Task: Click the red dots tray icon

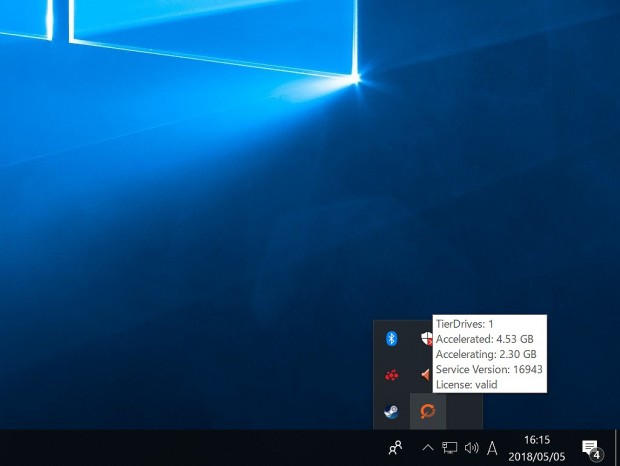Action: 391,375
